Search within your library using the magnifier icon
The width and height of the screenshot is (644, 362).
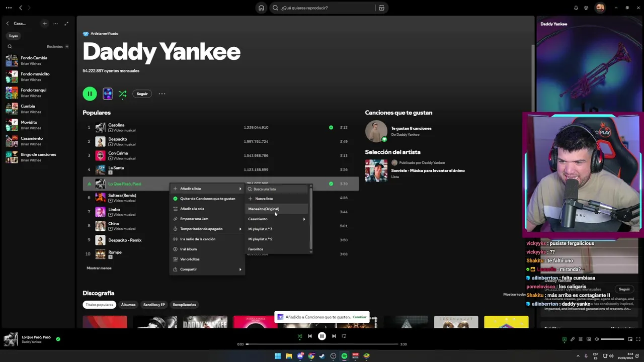(x=10, y=46)
